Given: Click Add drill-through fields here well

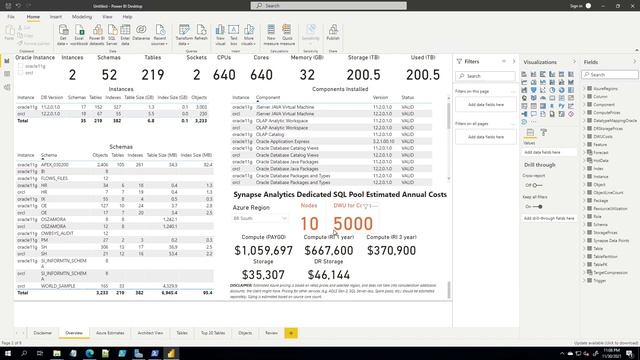Looking at the screenshot, I should pyautogui.click(x=549, y=218).
